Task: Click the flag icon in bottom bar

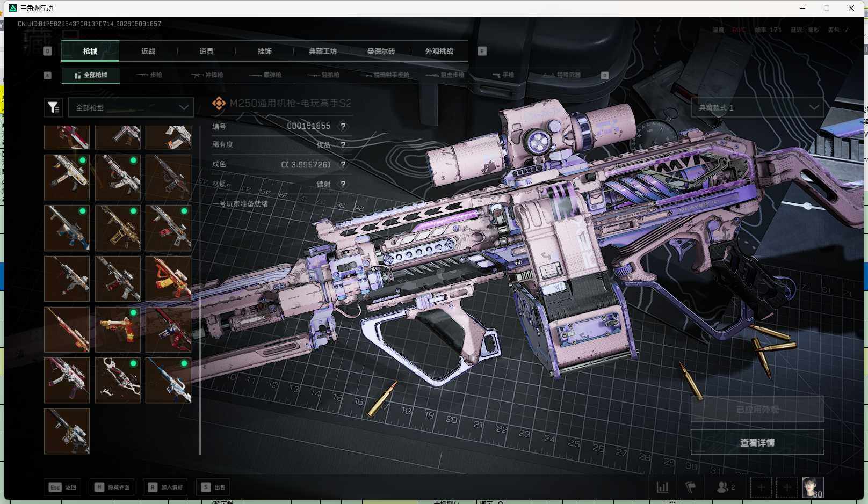Action: 691,487
